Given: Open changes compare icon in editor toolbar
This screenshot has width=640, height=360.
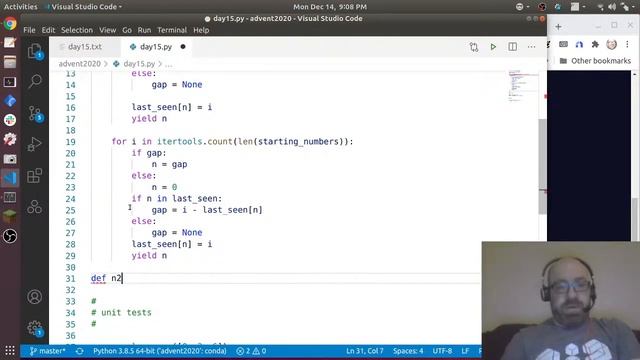Looking at the screenshot, I should click(474, 47).
